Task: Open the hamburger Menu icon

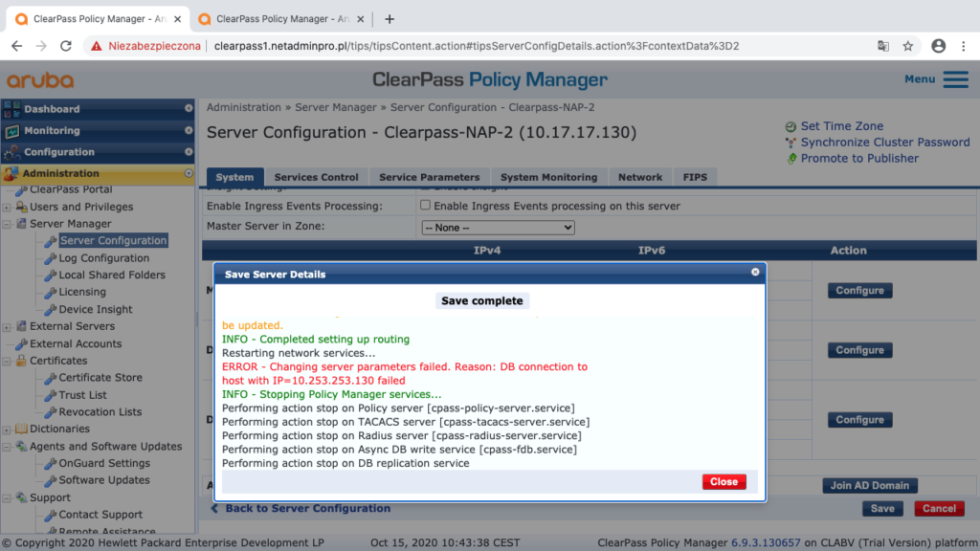Action: [x=956, y=79]
